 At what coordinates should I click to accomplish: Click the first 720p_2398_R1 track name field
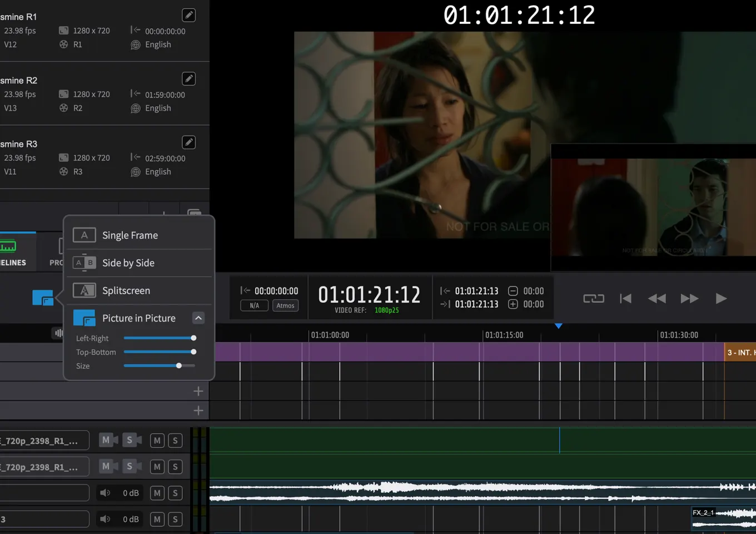point(44,441)
